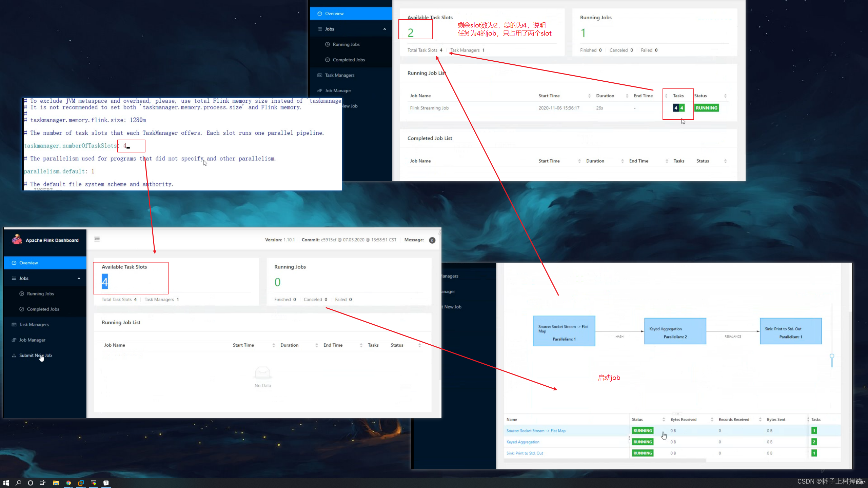Click RUNNING badge in the Keyed Aggregation row
868x488 pixels.
643,442
